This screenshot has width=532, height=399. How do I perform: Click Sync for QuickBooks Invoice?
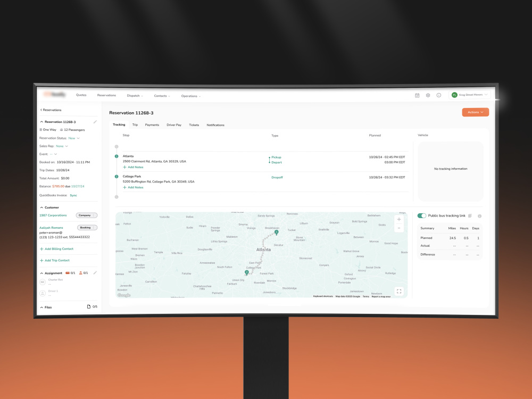73,195
